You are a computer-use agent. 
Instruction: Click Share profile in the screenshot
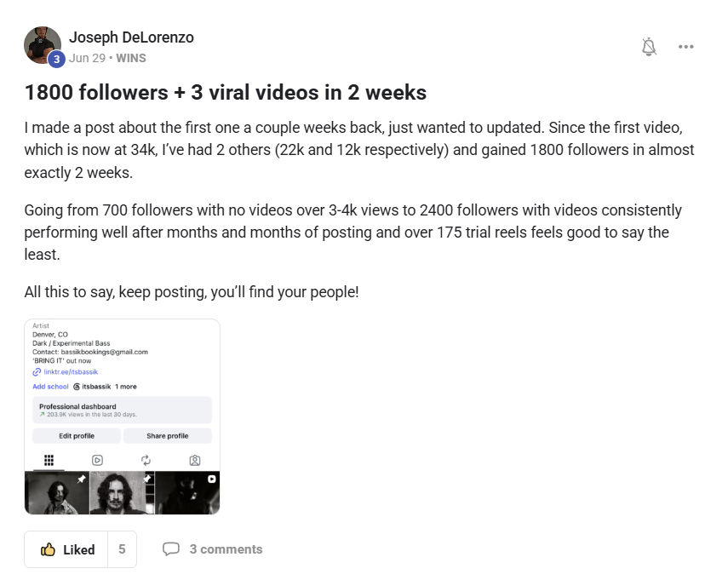[x=168, y=436]
